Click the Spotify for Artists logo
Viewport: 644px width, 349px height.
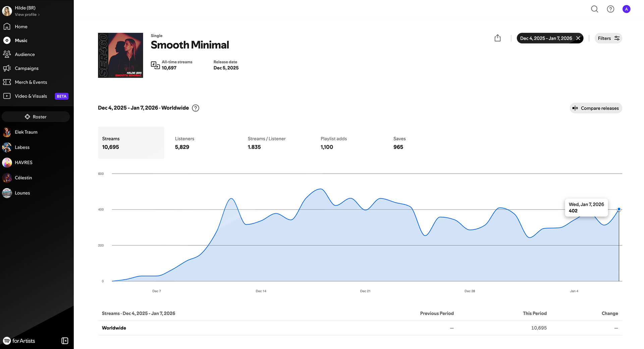coord(19,341)
